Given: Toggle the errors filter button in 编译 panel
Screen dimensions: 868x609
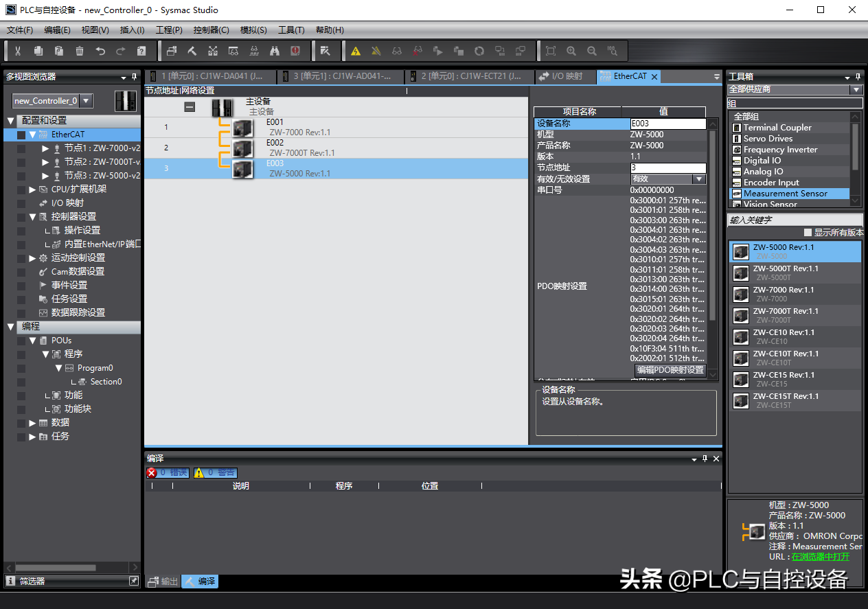Looking at the screenshot, I should point(168,472).
